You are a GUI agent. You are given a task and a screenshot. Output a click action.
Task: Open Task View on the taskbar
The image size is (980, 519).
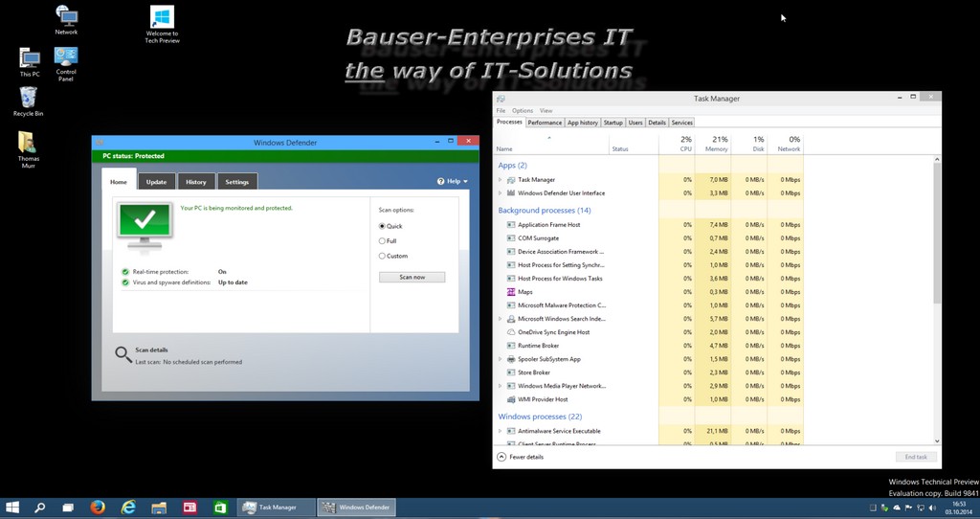[x=68, y=508]
